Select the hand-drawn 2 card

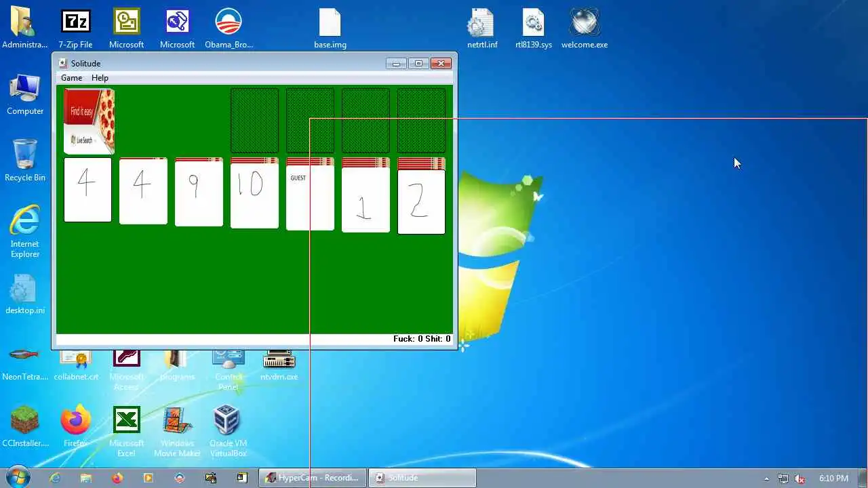click(x=421, y=202)
